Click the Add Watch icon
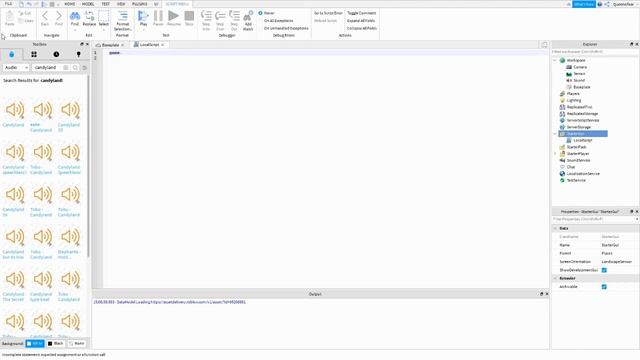The image size is (640, 360). click(x=248, y=20)
